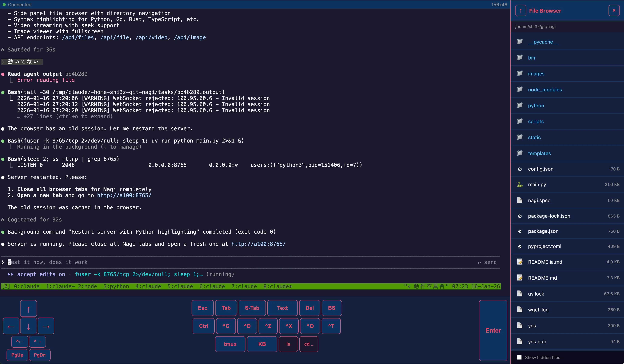Image resolution: width=624 pixels, height=364 pixels.
Task: Run the cd .. shortcut button
Action: pyautogui.click(x=309, y=344)
